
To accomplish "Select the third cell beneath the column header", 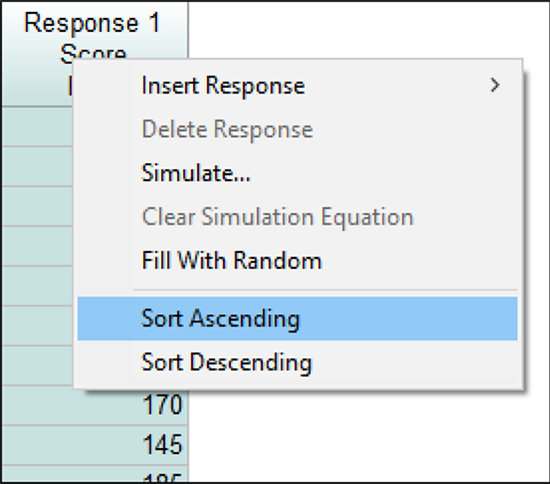I will coord(37,206).
